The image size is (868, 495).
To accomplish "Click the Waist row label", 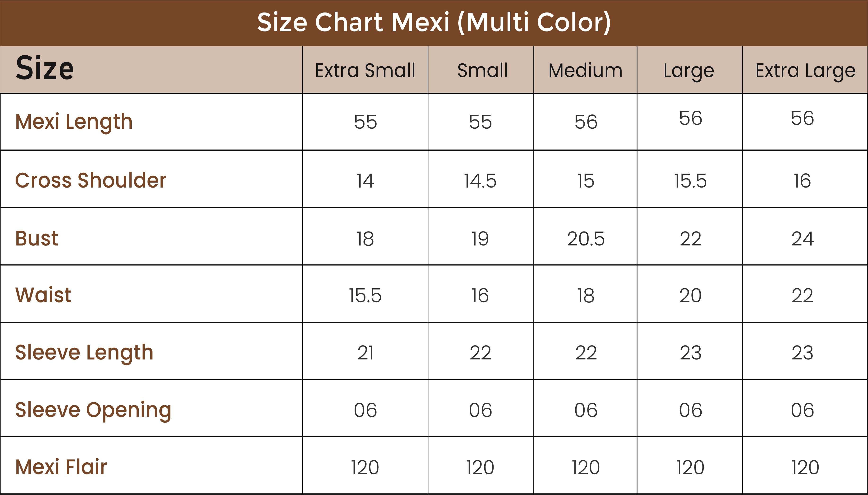I will pyautogui.click(x=43, y=295).
